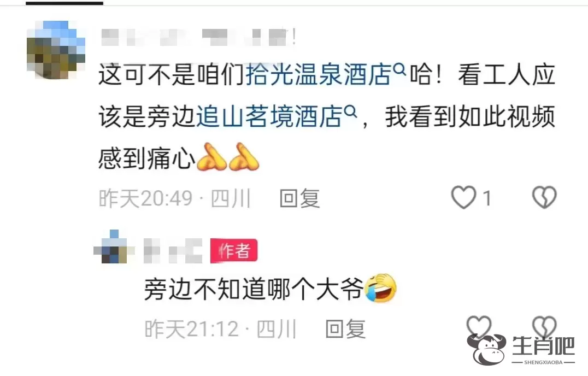Dislike the first comment with the broken heart
Screen dimensions: 588x376
pos(544,197)
